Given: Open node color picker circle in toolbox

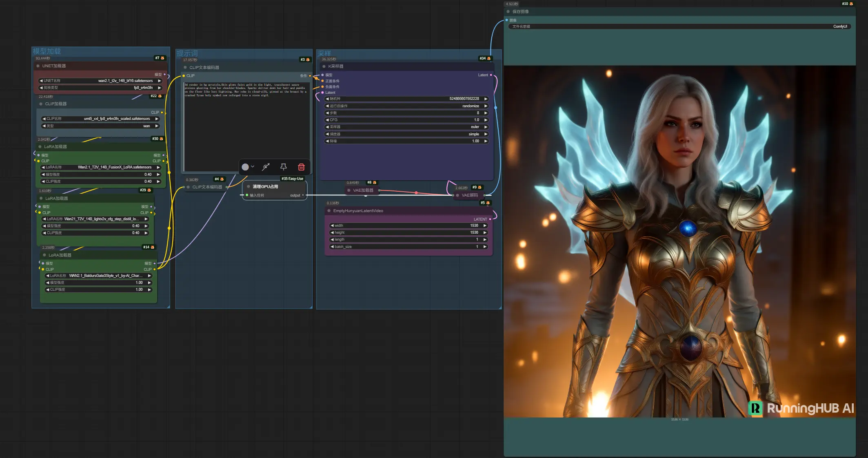Looking at the screenshot, I should 245,167.
